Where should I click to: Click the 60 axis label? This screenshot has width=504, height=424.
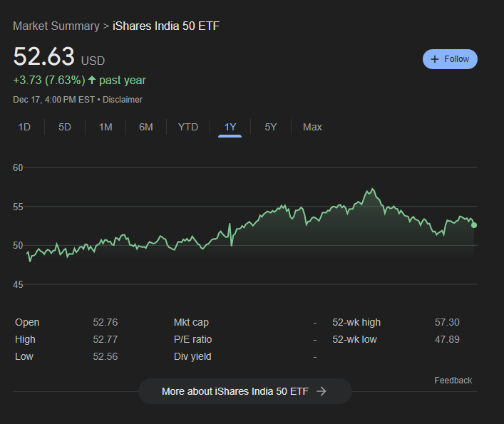tap(18, 167)
